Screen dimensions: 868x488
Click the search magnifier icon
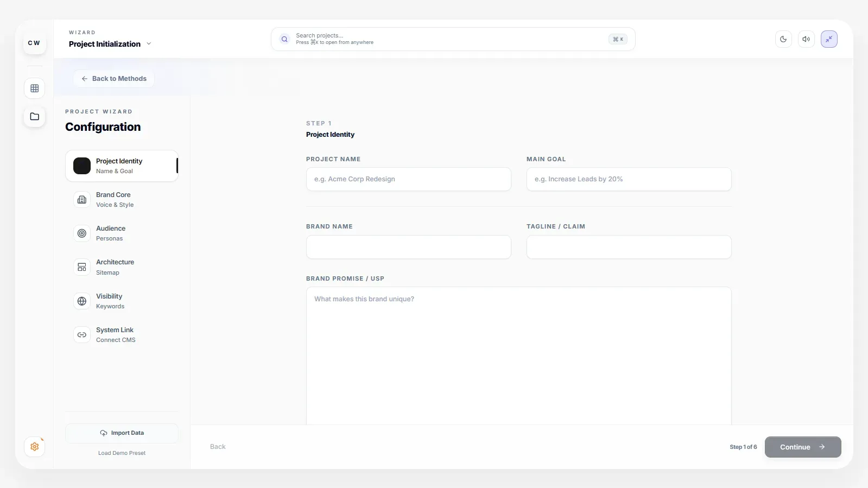(x=284, y=39)
